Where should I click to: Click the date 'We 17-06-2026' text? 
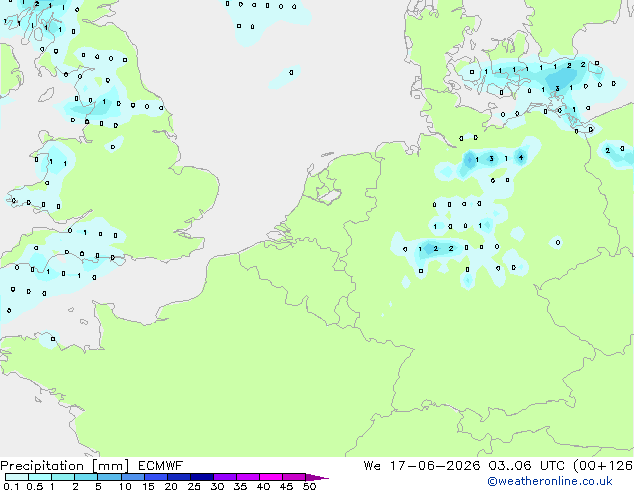tap(422, 466)
